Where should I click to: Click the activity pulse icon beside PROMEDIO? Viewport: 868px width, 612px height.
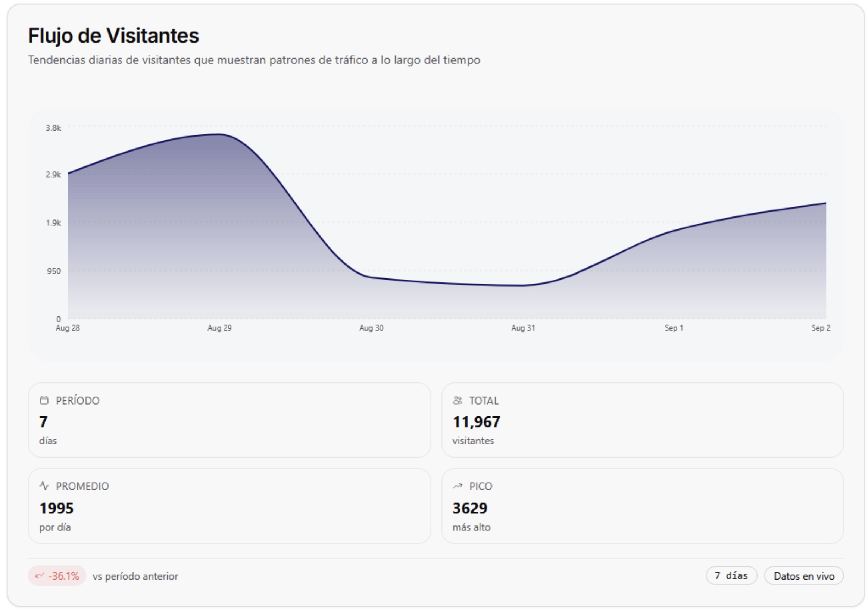pos(44,486)
